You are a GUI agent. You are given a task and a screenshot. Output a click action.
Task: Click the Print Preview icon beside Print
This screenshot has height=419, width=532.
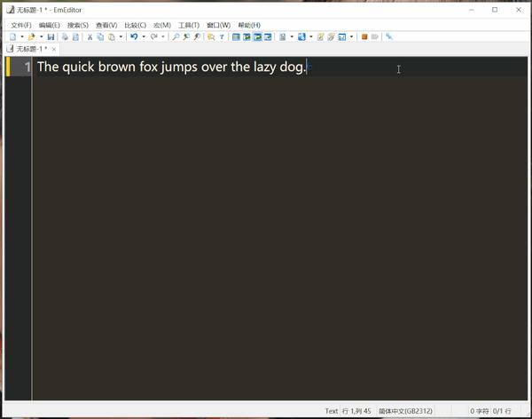click(75, 37)
